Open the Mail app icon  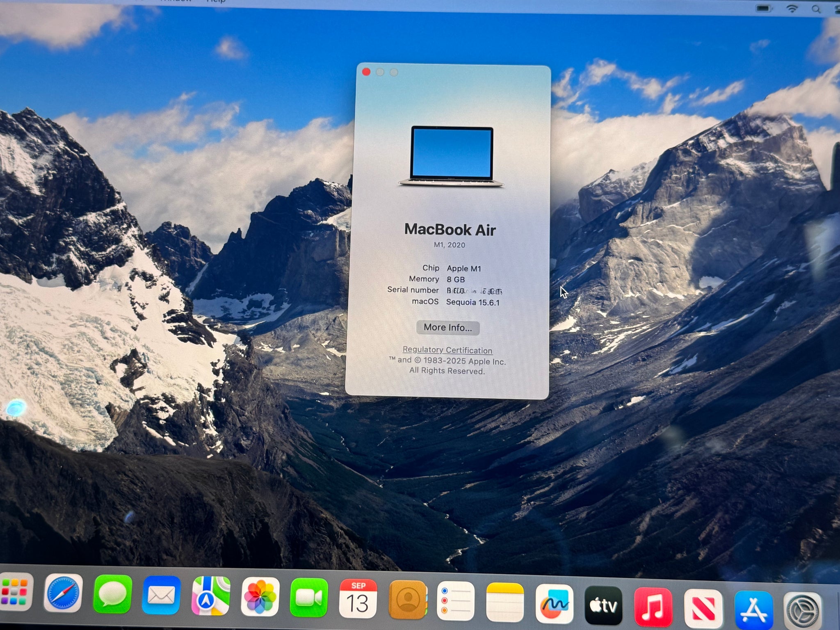pos(161,595)
